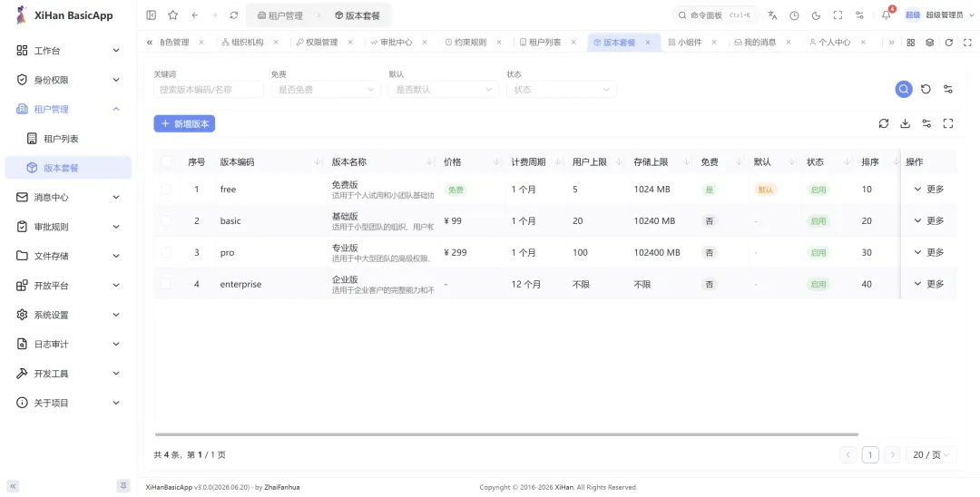Screen dimensions: 980x497
Task: Expand 更多 actions for enterprise row
Action: [x=929, y=284]
